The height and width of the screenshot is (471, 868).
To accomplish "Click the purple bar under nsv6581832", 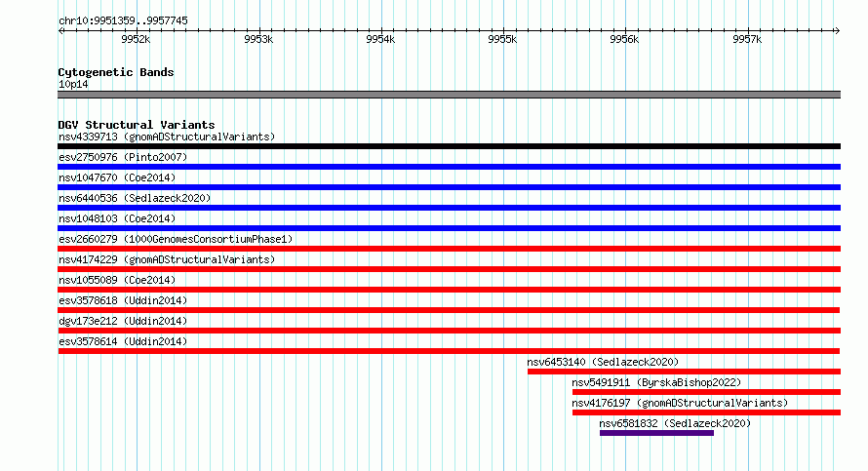I will coord(656,433).
